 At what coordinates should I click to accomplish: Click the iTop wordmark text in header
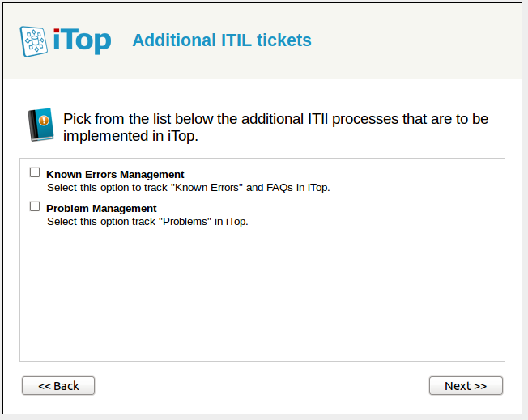coord(82,40)
